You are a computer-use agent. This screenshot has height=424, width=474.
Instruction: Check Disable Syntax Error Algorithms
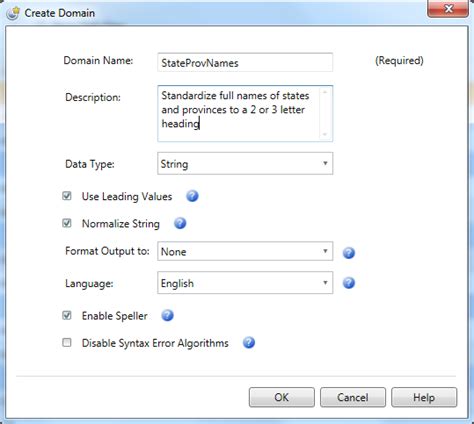pyautogui.click(x=67, y=343)
